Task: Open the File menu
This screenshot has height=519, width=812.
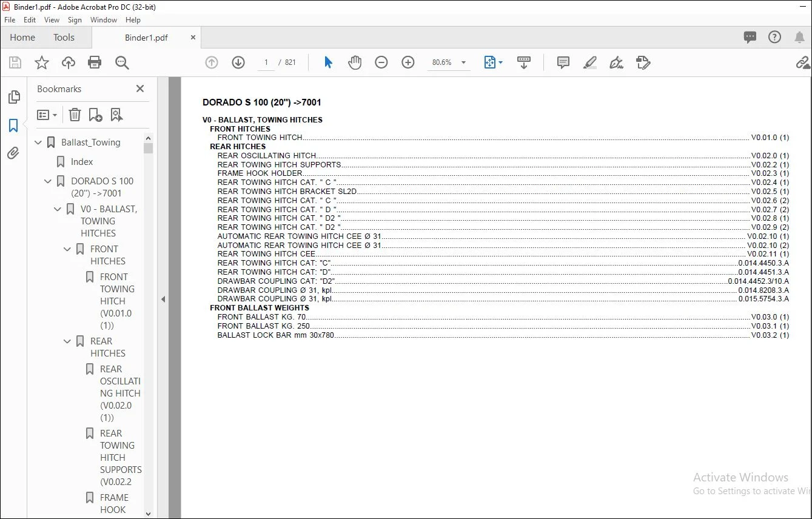Action: tap(10, 20)
